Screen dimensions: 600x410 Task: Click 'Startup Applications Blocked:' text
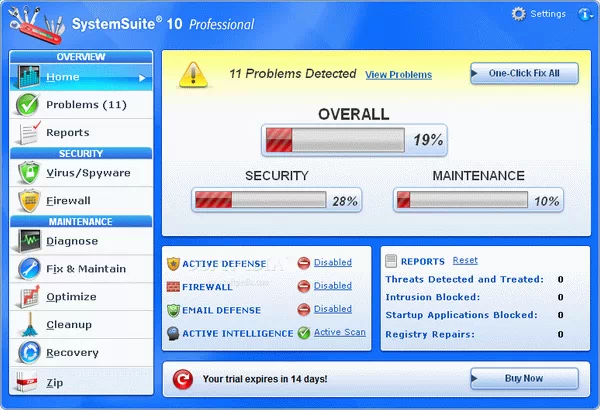coord(461,315)
